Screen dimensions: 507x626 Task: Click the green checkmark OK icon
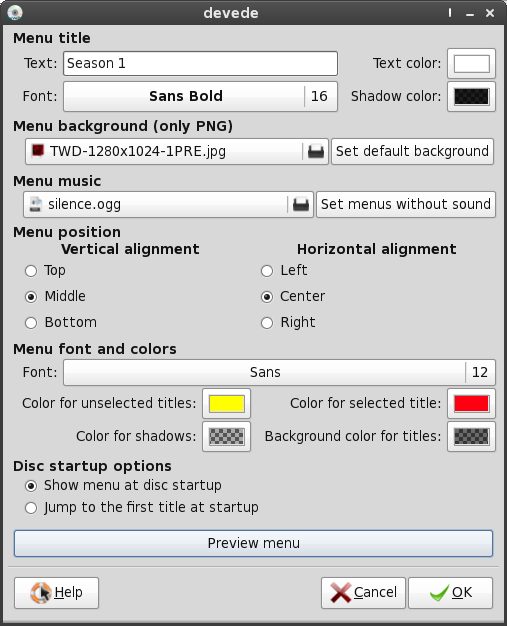pyautogui.click(x=439, y=593)
